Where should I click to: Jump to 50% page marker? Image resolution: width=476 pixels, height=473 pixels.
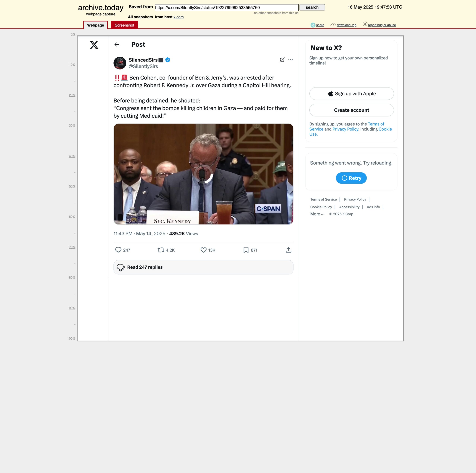pyautogui.click(x=72, y=186)
